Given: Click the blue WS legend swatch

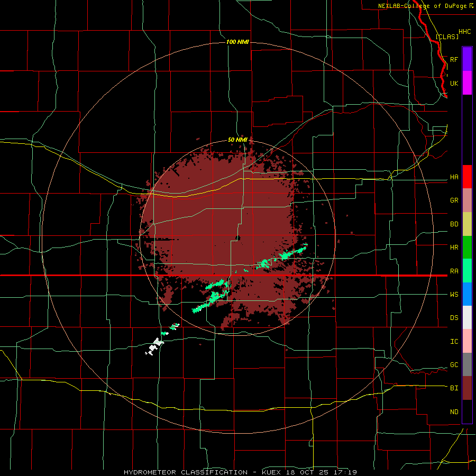Looking at the screenshot, I should 467,294.
